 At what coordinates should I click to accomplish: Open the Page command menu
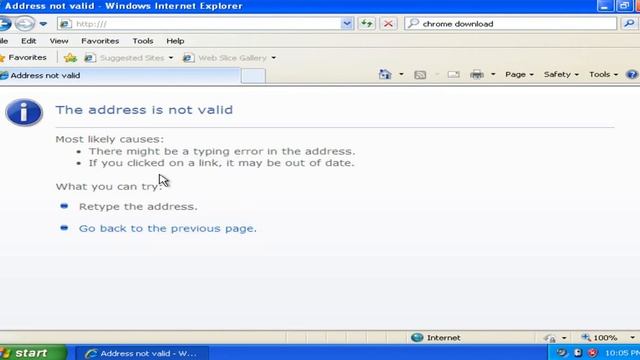click(x=519, y=75)
